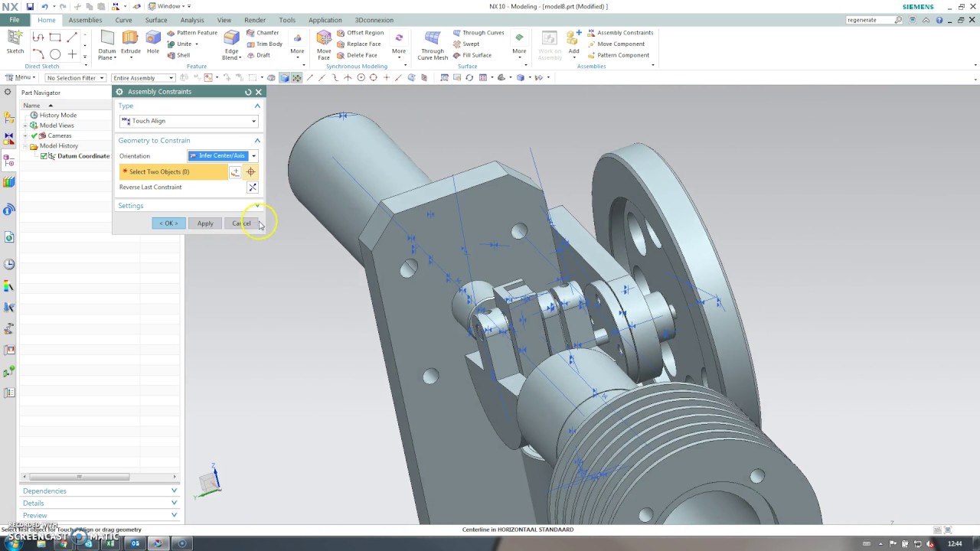
Task: Switch to the Assemblies ribbon tab
Action: [x=85, y=20]
